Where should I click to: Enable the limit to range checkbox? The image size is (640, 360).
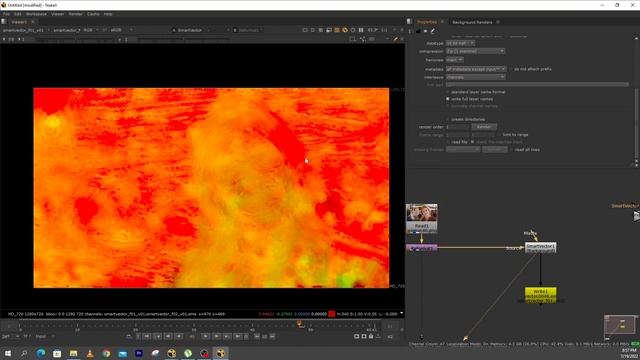point(499,135)
